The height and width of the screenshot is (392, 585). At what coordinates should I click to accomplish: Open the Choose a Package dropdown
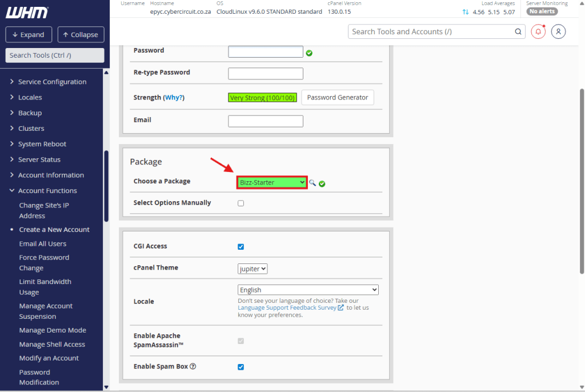273,182
